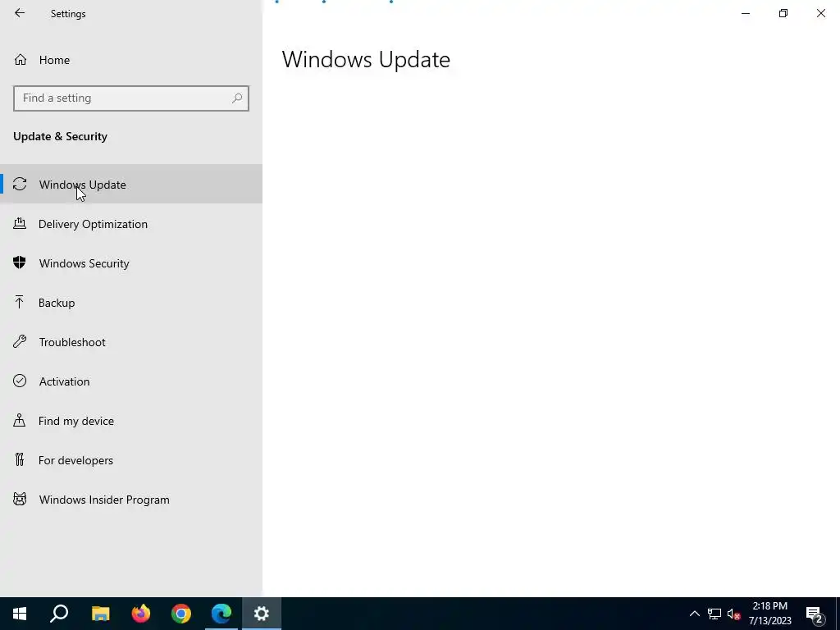The width and height of the screenshot is (840, 630).
Task: Click the network tray icon
Action: click(x=714, y=614)
